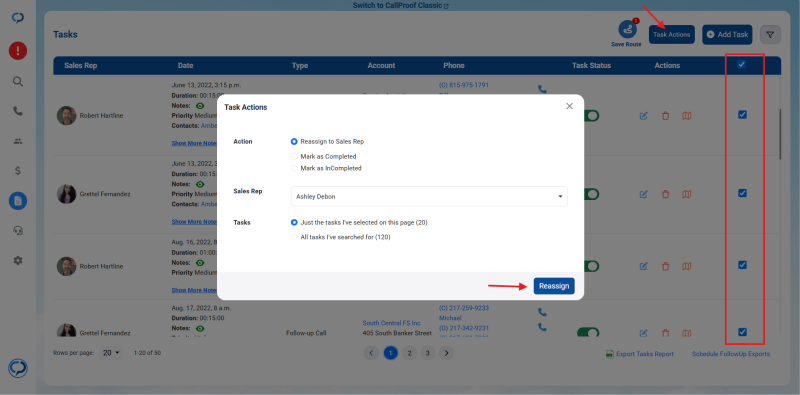800x395 pixels.
Task: Click the Export Tasks Report link
Action: pos(639,354)
